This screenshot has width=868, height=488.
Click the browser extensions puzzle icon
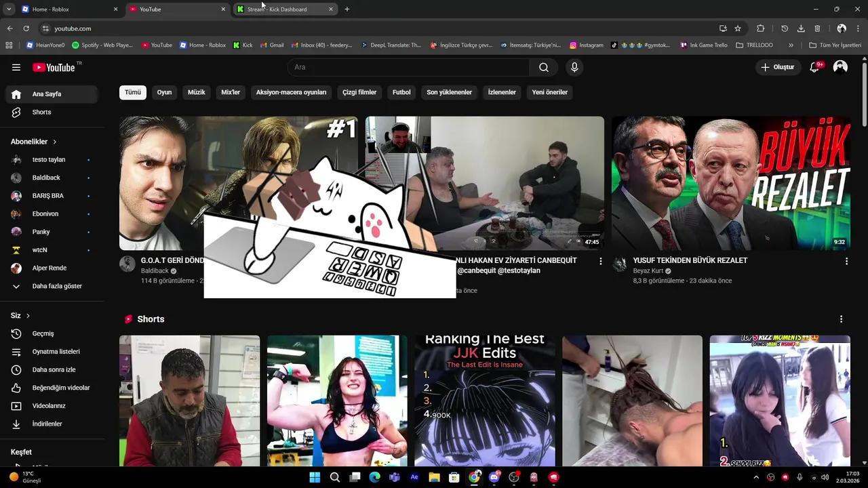(761, 28)
